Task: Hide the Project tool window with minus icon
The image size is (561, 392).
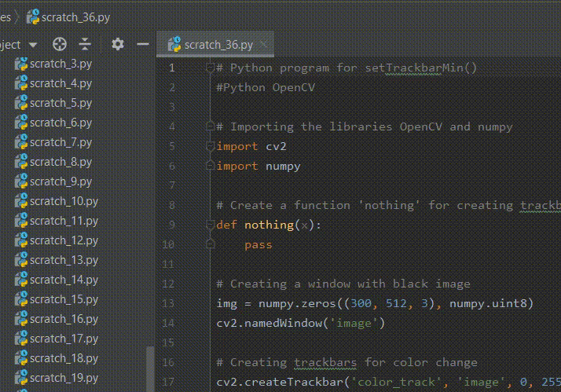Action: point(142,44)
